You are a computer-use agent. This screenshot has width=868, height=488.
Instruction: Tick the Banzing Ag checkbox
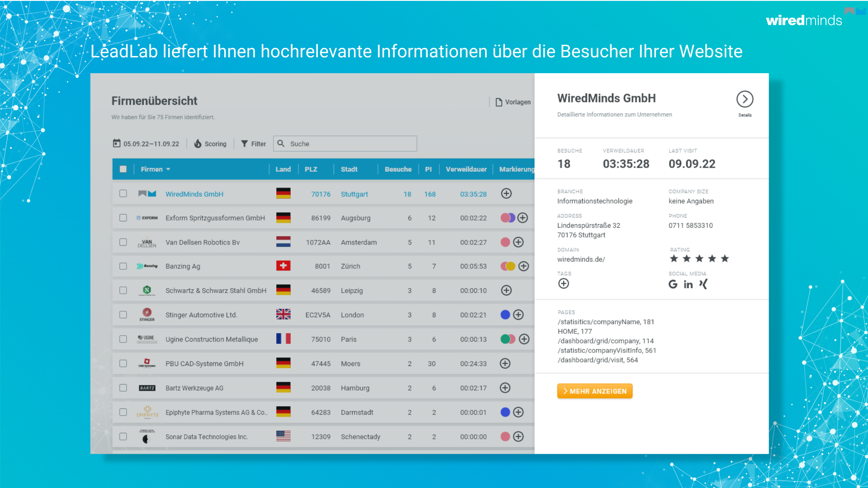123,266
